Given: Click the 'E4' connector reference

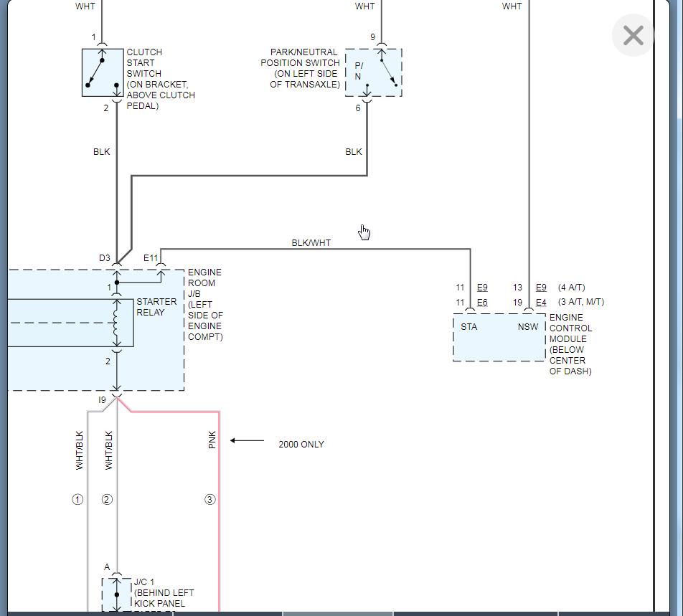Looking at the screenshot, I should tap(541, 303).
